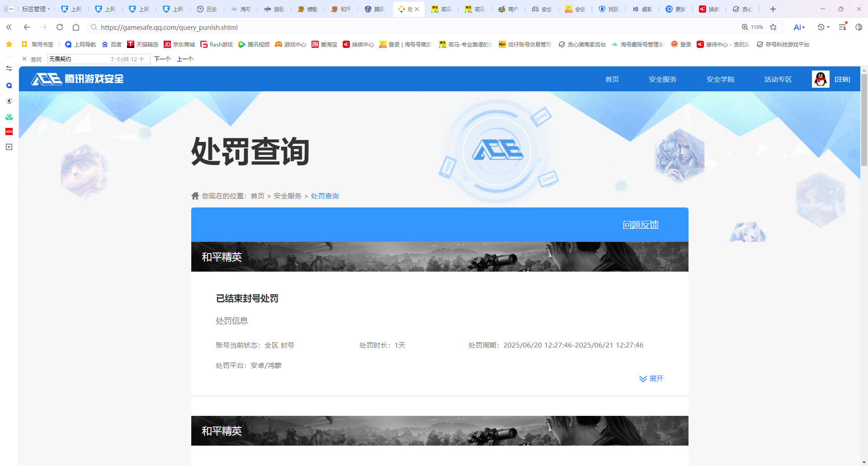Viewport: 868px width, 466px height.
Task: Reload the page with refresh icon
Action: pyautogui.click(x=59, y=27)
